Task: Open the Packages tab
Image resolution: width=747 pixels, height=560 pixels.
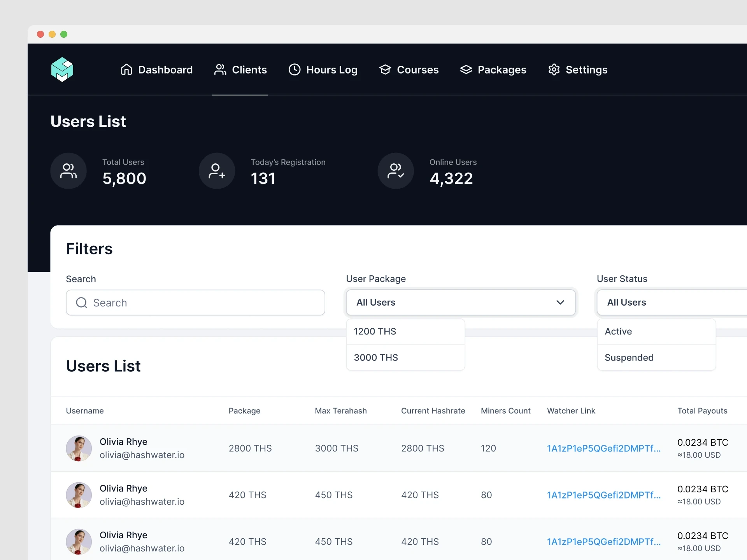Action: (x=493, y=70)
